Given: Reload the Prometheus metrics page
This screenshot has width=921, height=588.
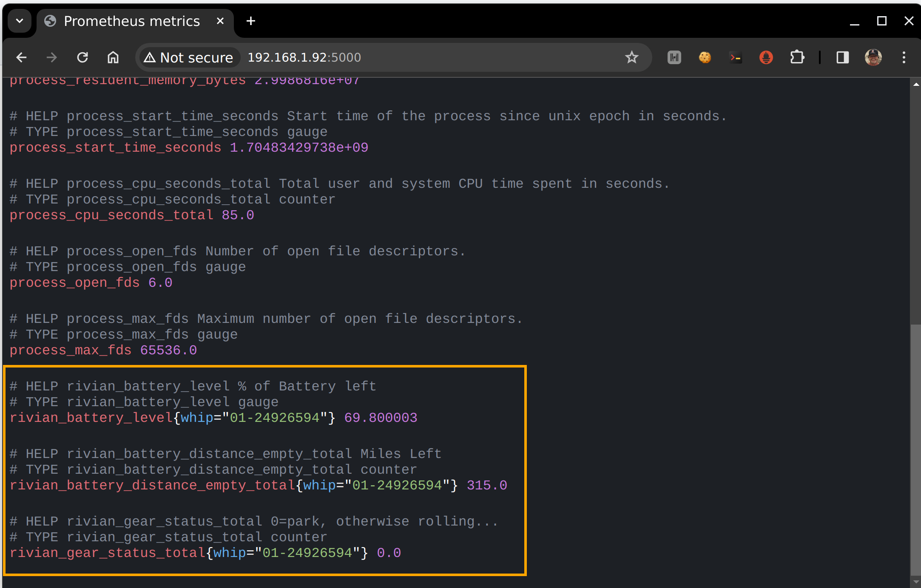Looking at the screenshot, I should pos(82,57).
